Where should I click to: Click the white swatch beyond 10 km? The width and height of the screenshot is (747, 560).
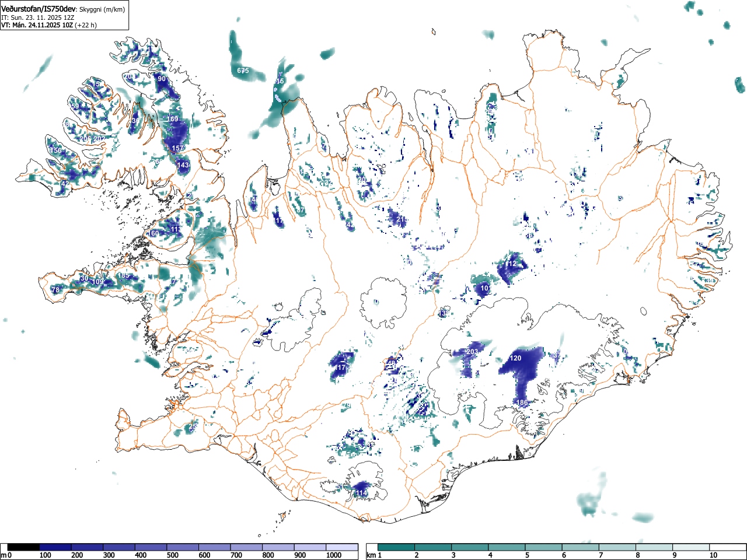(728, 547)
